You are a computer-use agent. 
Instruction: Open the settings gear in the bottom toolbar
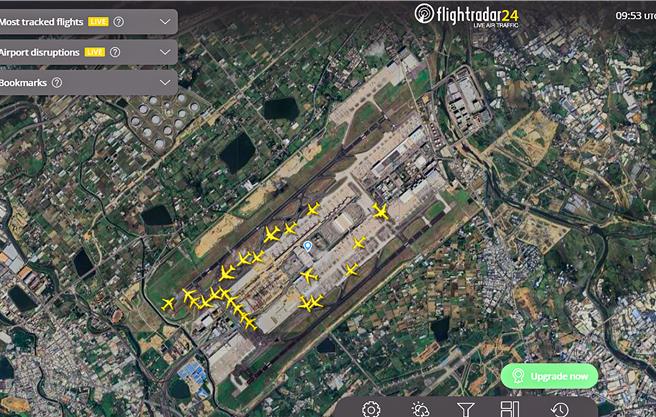click(371, 409)
